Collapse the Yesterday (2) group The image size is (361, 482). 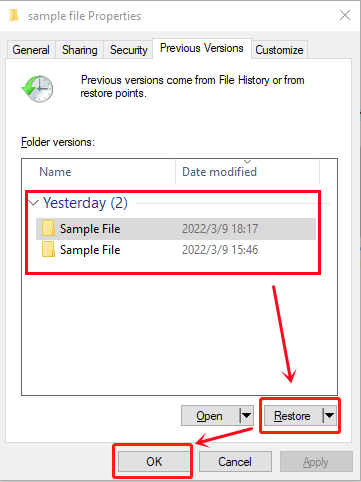point(34,202)
